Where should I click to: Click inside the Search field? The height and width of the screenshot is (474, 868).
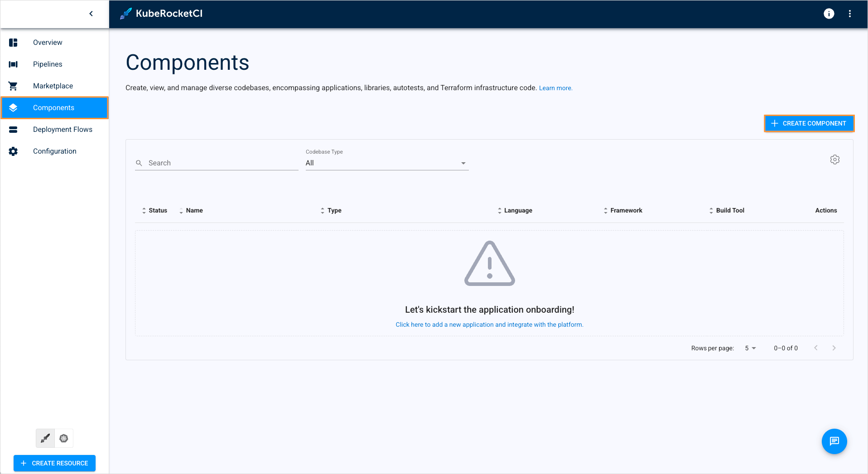click(x=204, y=163)
